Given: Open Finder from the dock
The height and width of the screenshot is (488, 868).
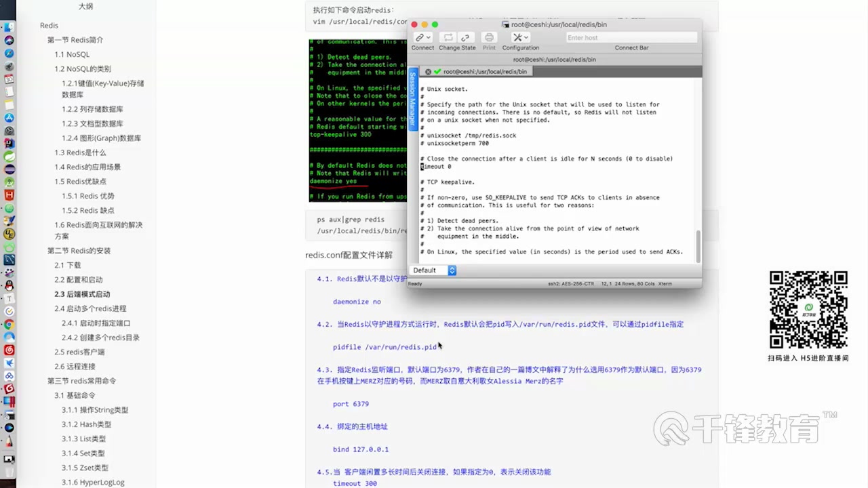Looking at the screenshot, I should tap(9, 27).
